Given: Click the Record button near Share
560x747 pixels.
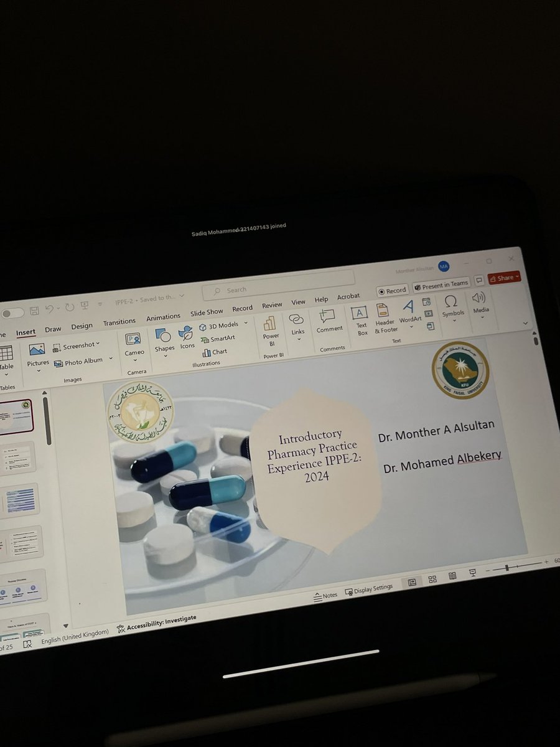Looking at the screenshot, I should tap(392, 290).
